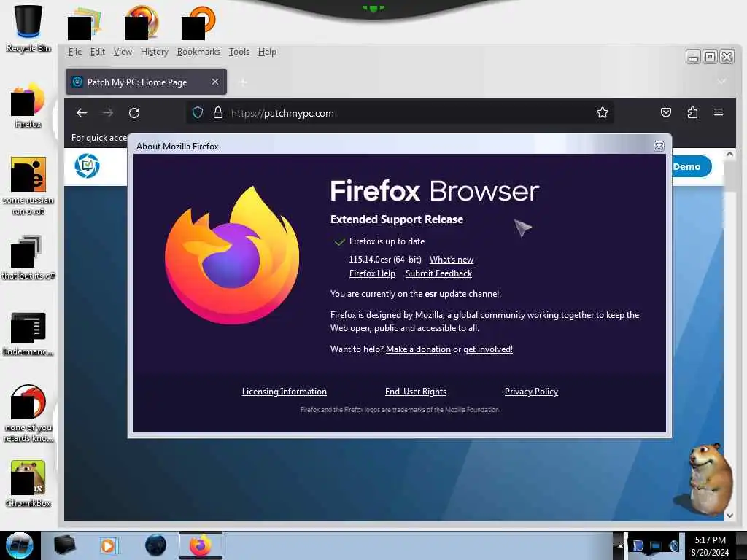Close the Patch My PC tab
747x560 pixels.
[215, 82]
